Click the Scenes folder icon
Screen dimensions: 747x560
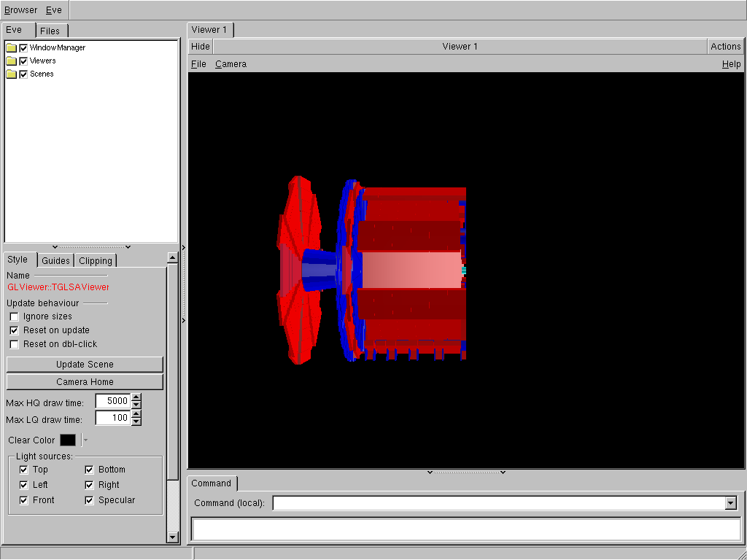tap(11, 74)
